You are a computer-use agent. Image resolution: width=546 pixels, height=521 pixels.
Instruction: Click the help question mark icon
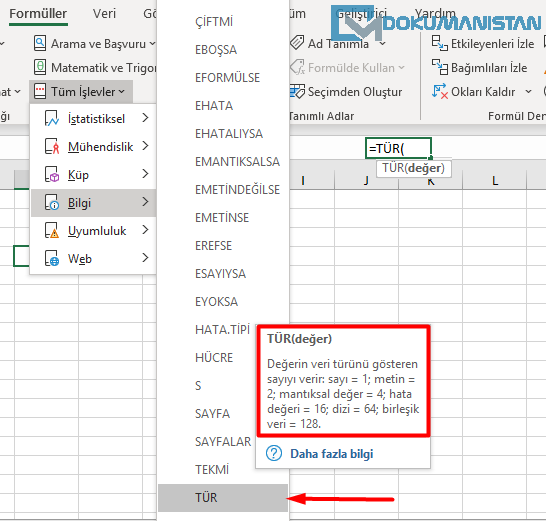click(274, 453)
